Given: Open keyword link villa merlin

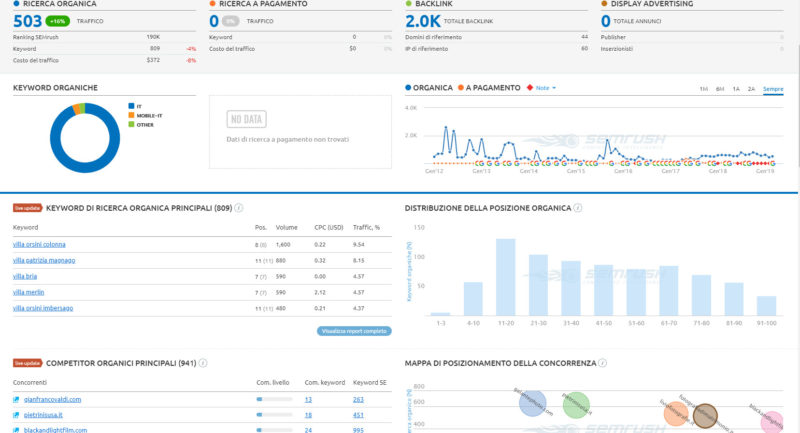Looking at the screenshot, I should [x=29, y=292].
